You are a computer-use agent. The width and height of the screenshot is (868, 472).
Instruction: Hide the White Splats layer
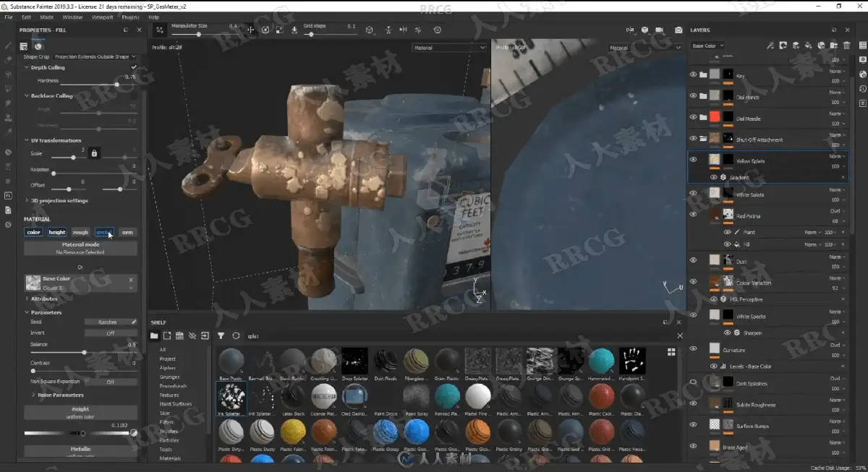pyautogui.click(x=693, y=193)
